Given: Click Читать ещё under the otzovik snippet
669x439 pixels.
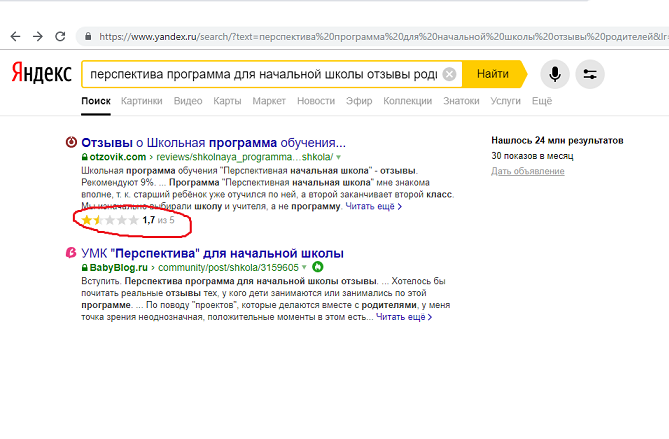Looking at the screenshot, I should pyautogui.click(x=373, y=206).
